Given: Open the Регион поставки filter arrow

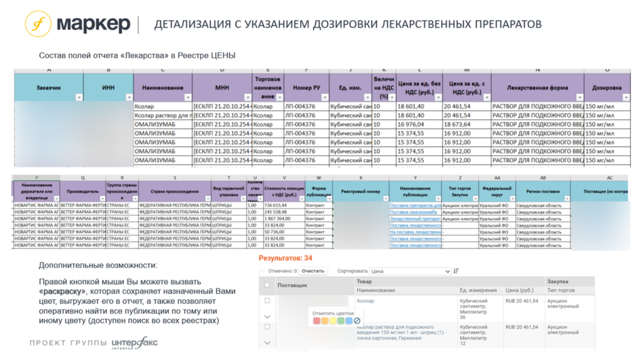Looking at the screenshot, I should point(567,199).
